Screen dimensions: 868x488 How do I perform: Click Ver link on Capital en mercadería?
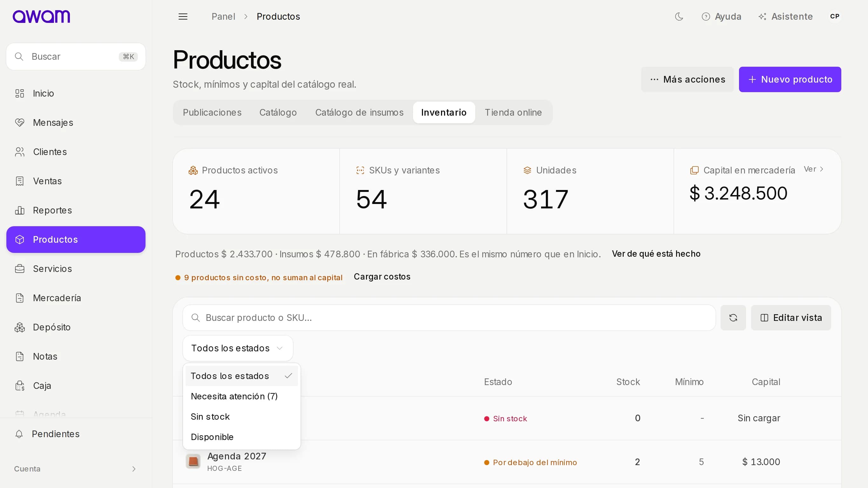(814, 169)
